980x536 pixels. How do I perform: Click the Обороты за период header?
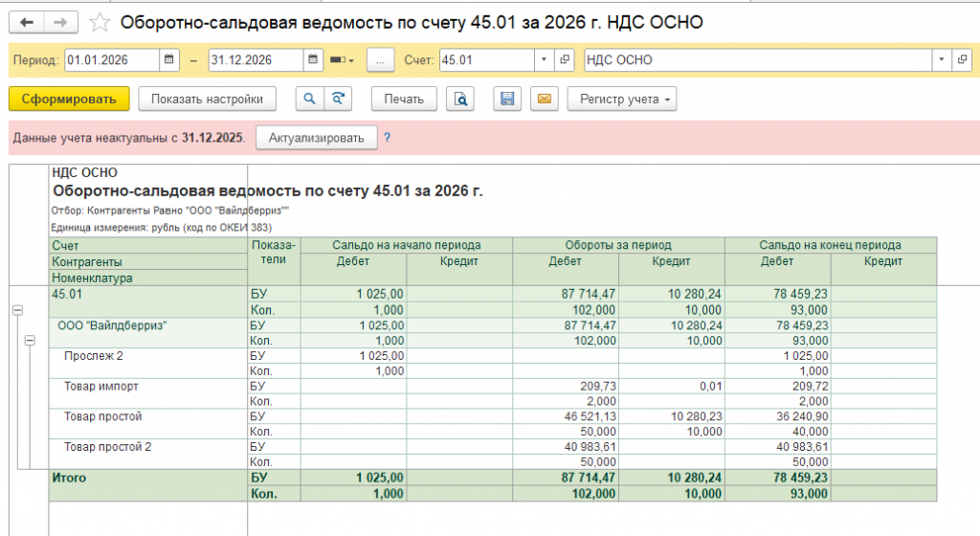(x=618, y=245)
